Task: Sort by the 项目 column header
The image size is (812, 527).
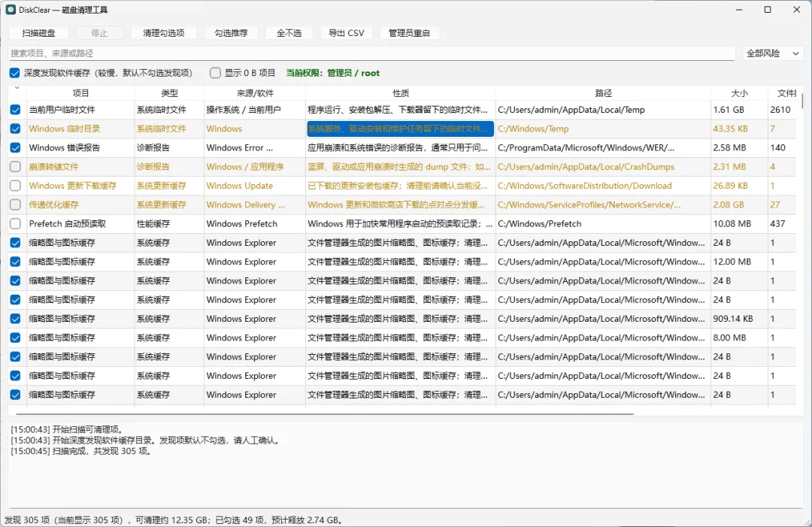Action: [x=80, y=93]
